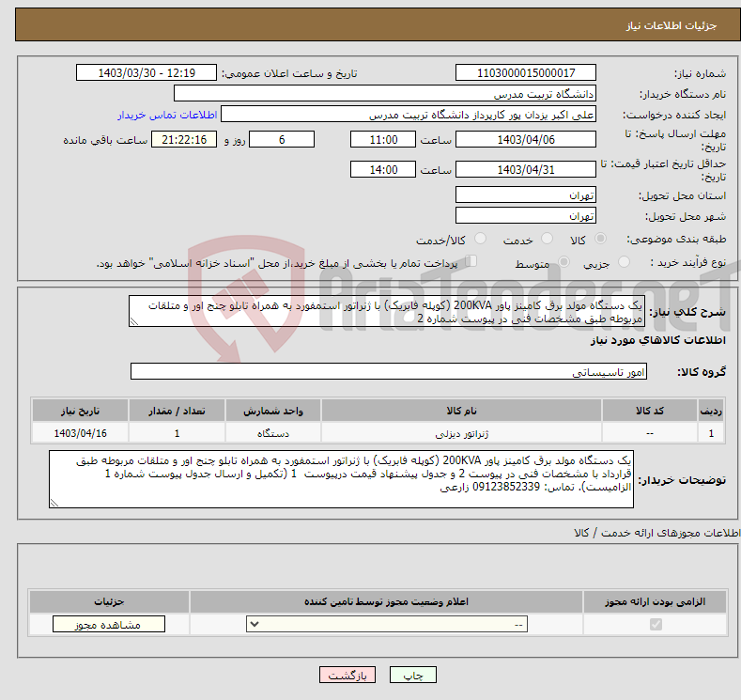Click the تاریخ نیاز column header
The height and width of the screenshot is (700, 741).
(81, 411)
